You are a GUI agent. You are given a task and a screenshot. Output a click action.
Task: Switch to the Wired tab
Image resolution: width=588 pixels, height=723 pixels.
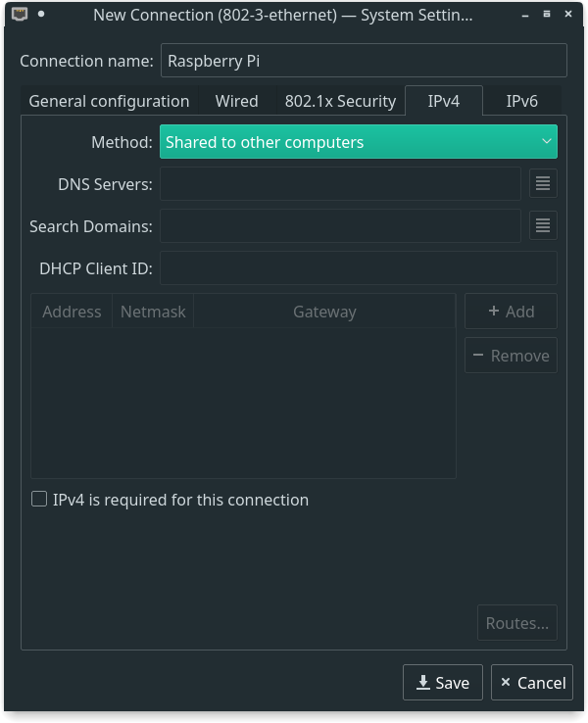click(x=236, y=101)
